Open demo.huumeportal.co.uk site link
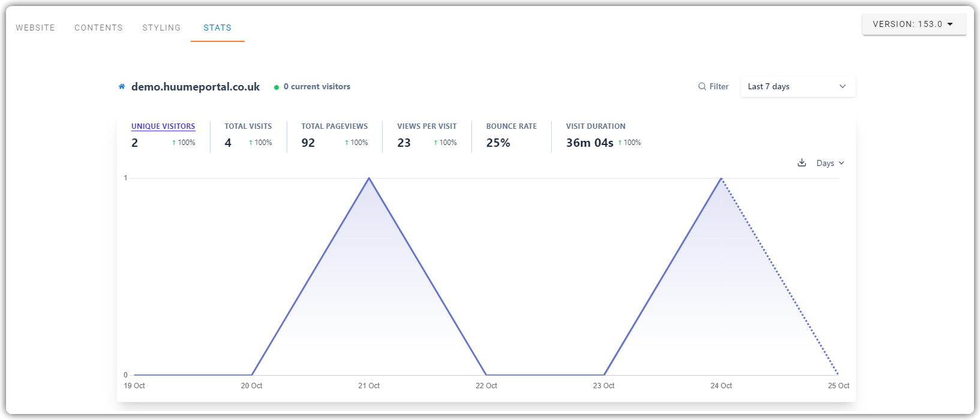Screen dimensions: 980x420 [x=196, y=87]
